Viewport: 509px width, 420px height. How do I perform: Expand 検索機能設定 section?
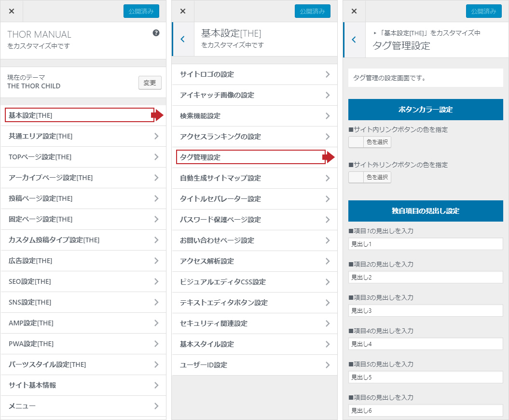[x=254, y=116]
